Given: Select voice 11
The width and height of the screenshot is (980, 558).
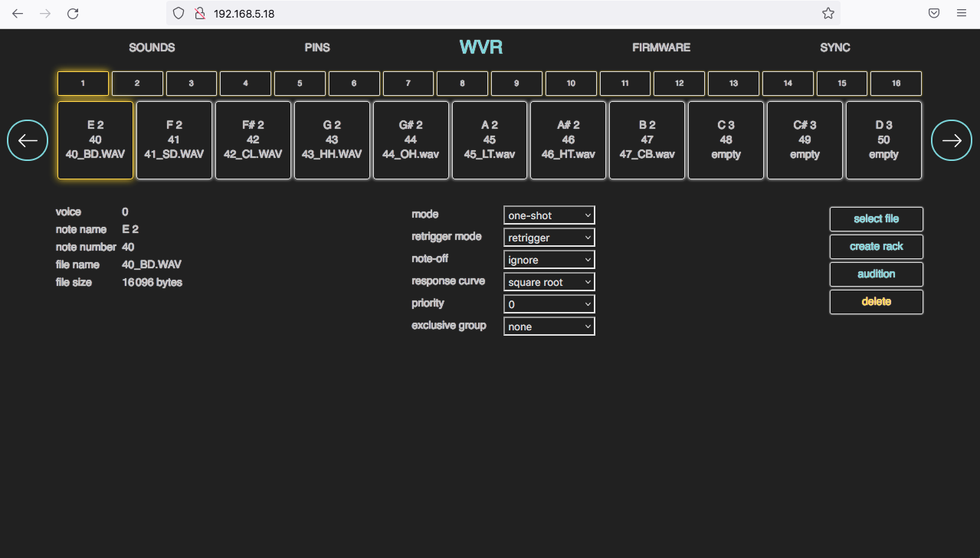Looking at the screenshot, I should (625, 84).
